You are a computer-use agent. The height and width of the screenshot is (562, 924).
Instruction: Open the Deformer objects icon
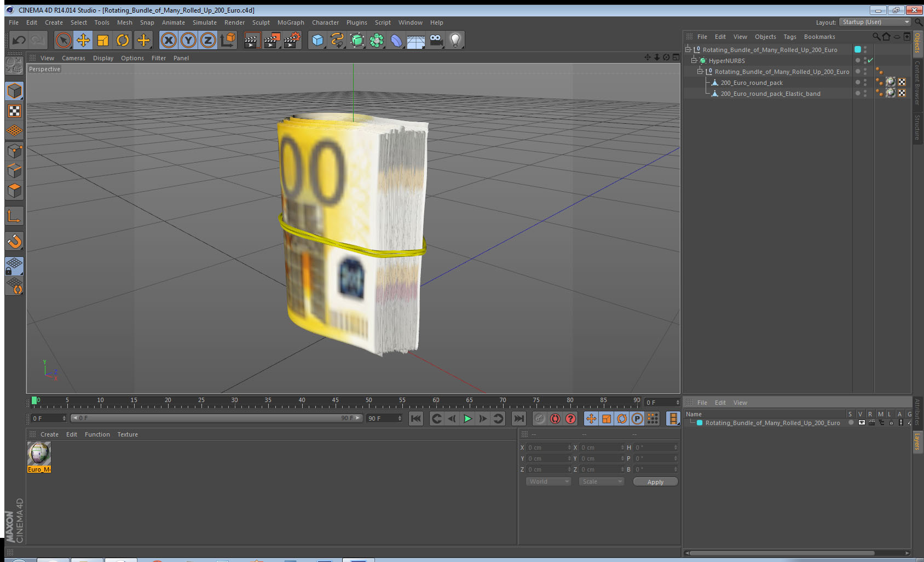pos(396,40)
